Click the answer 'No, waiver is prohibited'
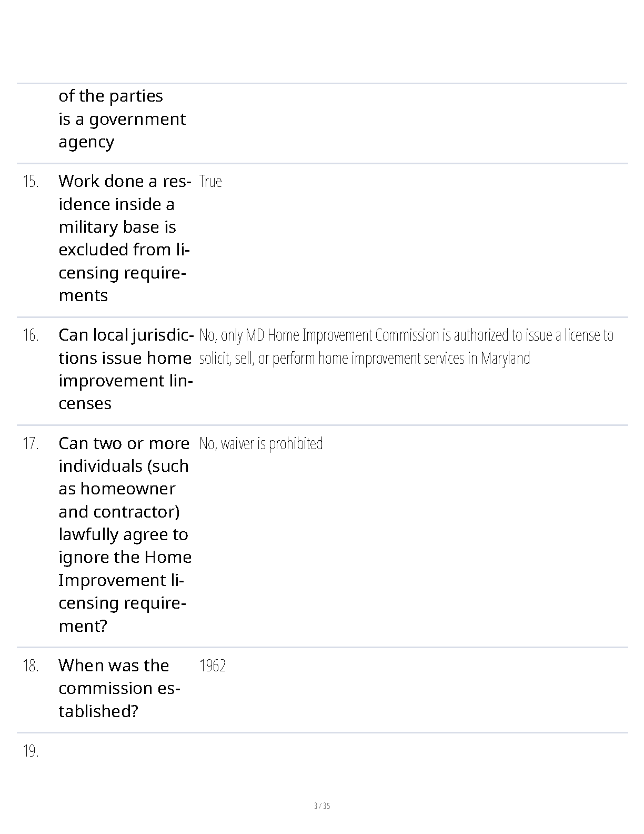Image resolution: width=644 pixels, height=834 pixels. [261, 443]
